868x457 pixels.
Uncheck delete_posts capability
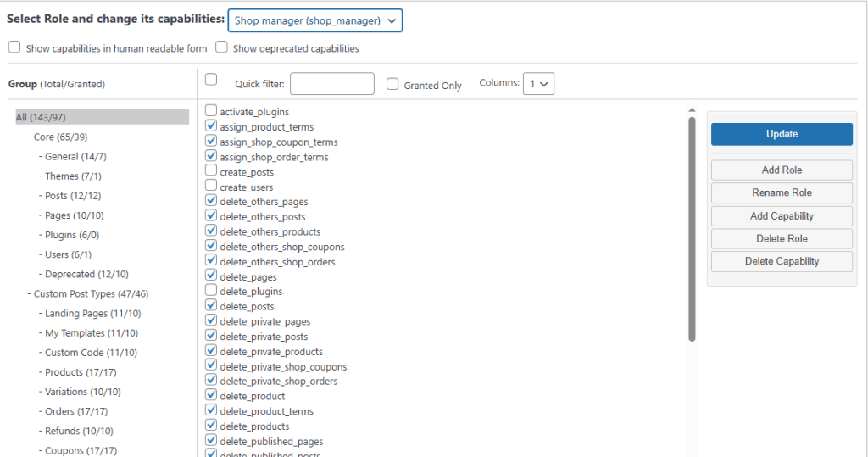pos(211,304)
